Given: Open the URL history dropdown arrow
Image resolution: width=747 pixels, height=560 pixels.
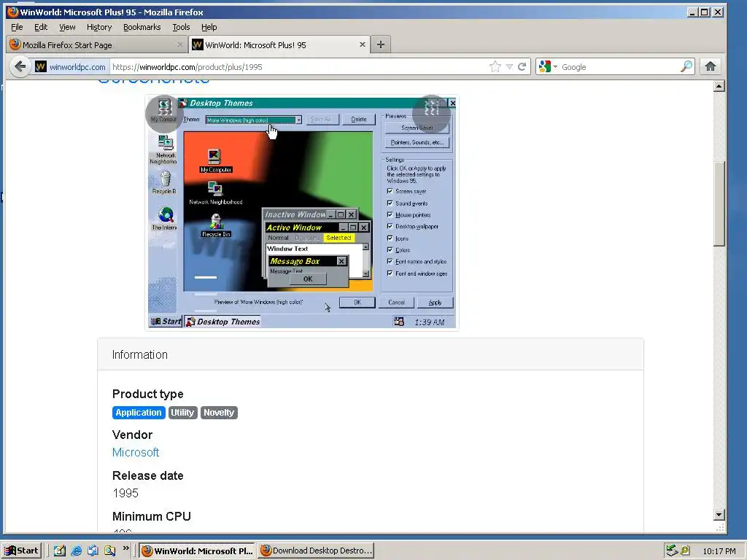Looking at the screenshot, I should (x=509, y=66).
